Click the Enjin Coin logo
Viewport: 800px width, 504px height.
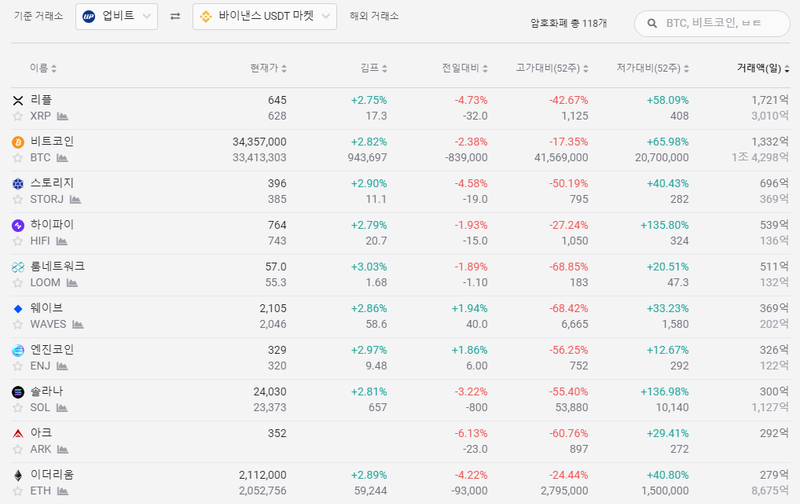pyautogui.click(x=18, y=350)
